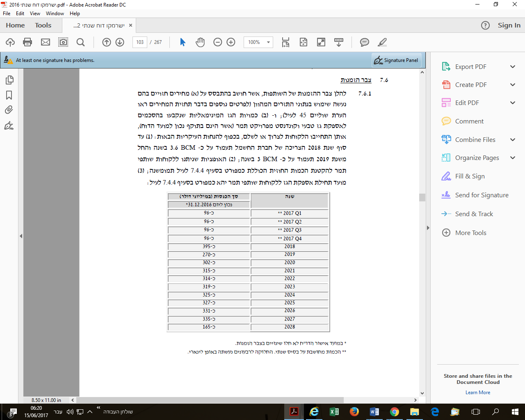Open the Attachments paperclip panel
Screen dimensions: 525x420
click(x=9, y=110)
